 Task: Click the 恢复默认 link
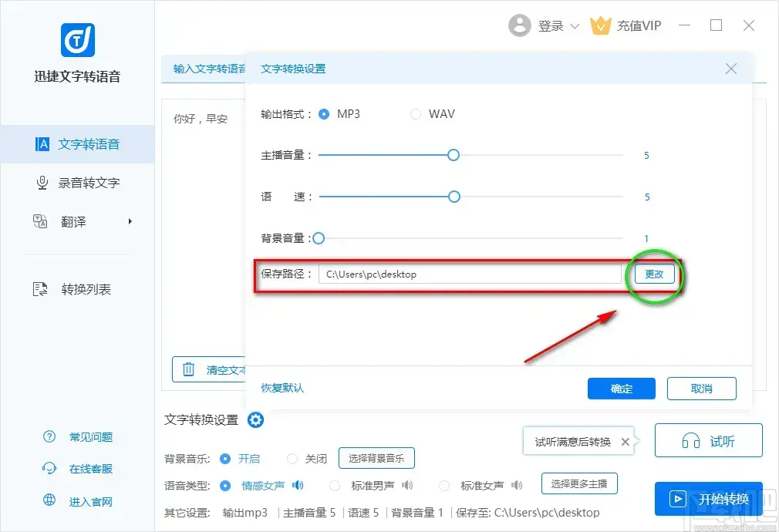(x=282, y=388)
